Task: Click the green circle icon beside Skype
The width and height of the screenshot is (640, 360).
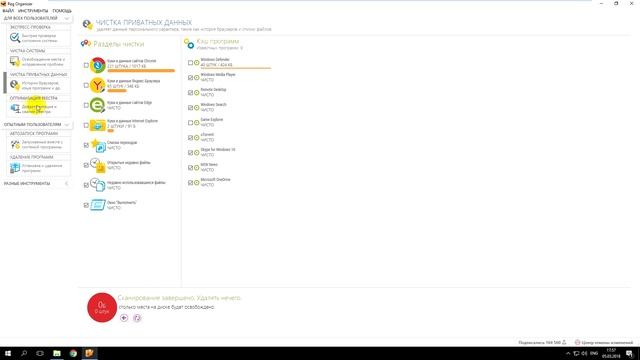Action: [196, 153]
